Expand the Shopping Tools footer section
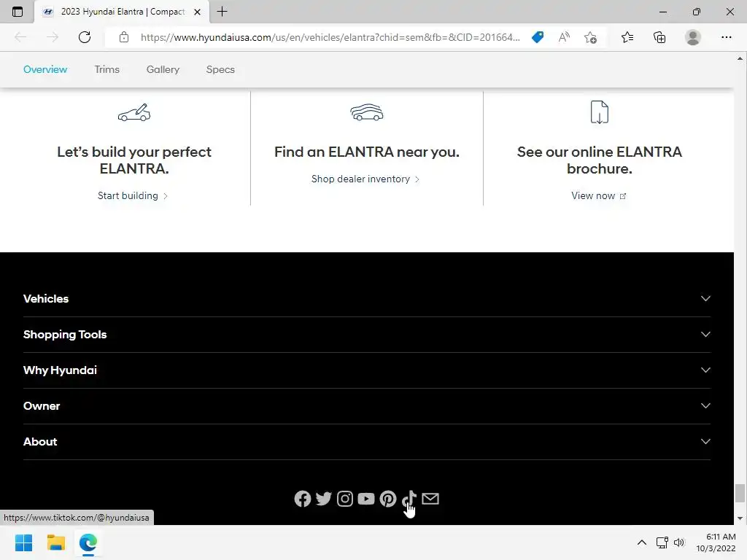 (367, 334)
